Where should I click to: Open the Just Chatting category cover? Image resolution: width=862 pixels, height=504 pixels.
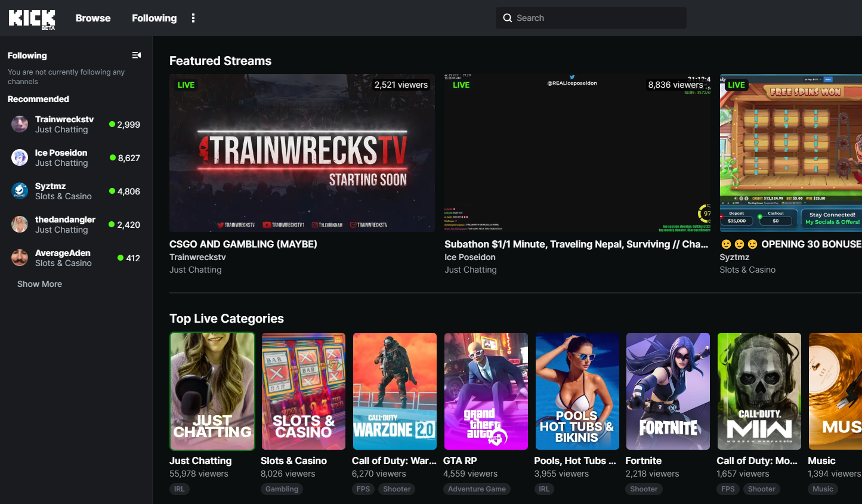click(212, 391)
